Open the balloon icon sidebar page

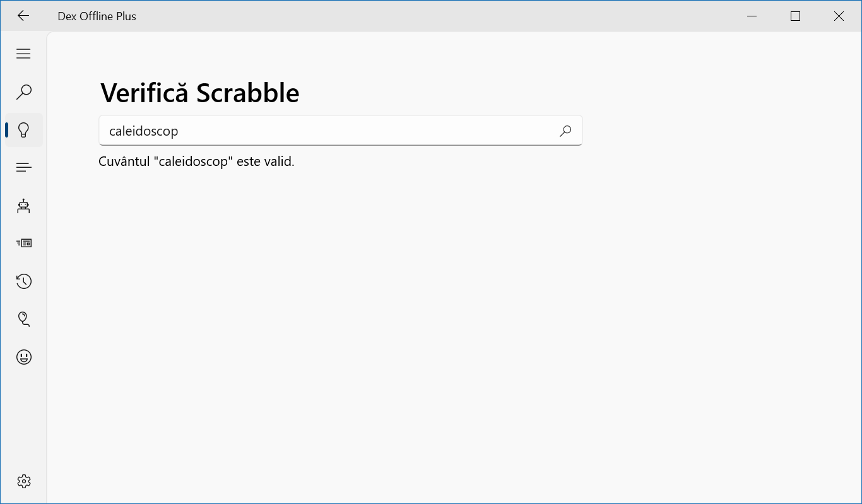(x=23, y=319)
